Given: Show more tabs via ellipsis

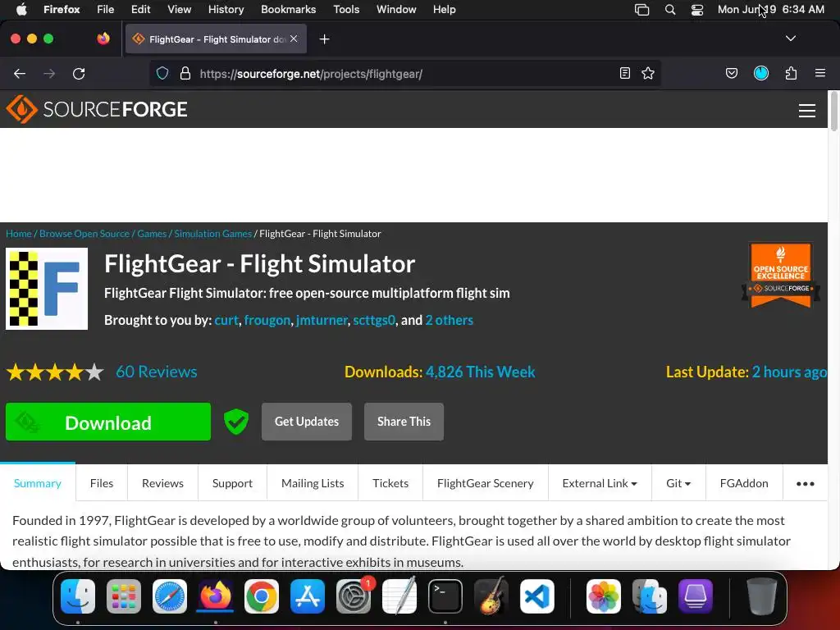Looking at the screenshot, I should 806,484.
